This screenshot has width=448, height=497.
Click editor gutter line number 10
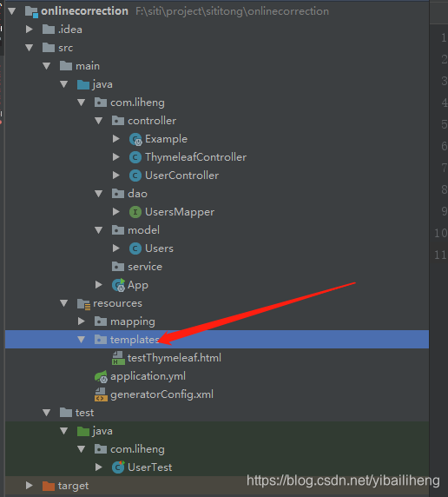click(441, 233)
